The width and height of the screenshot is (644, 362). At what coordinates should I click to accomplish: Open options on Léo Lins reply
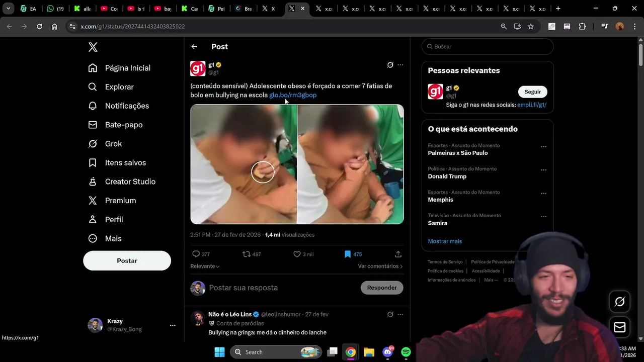400,314
